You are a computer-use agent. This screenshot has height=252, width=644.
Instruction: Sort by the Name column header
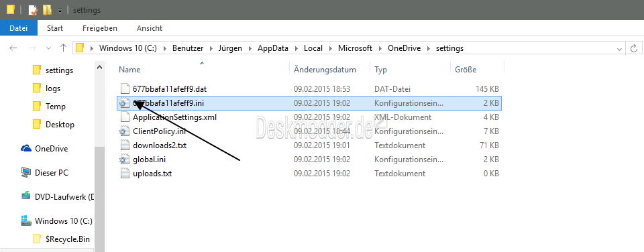(x=129, y=70)
